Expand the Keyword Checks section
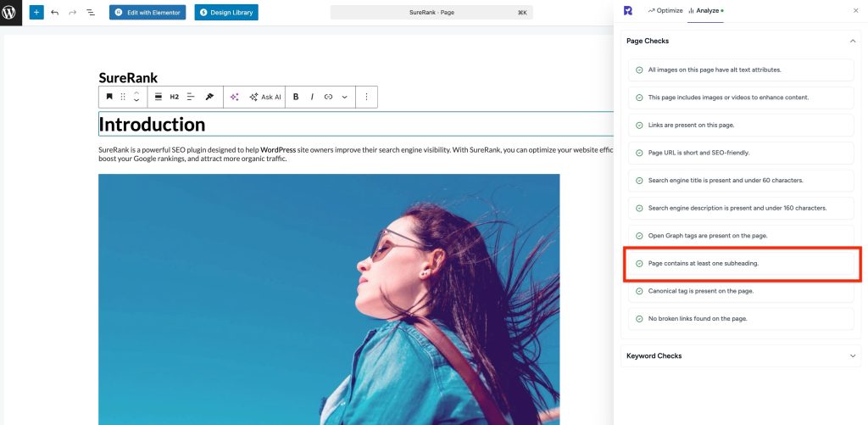Viewport: 868px width, 425px height. (852, 355)
